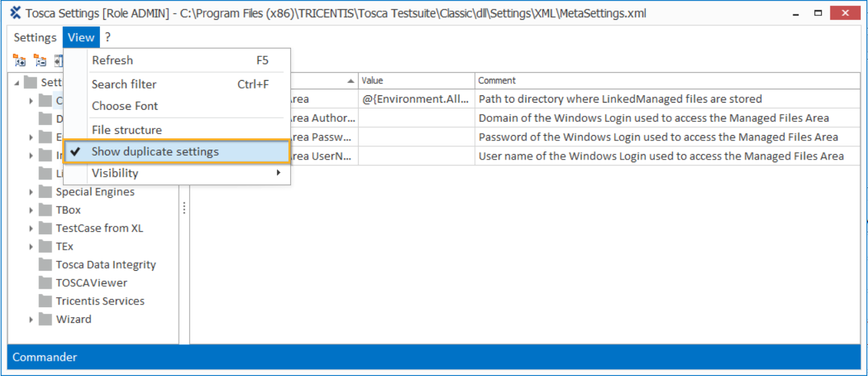
Task: Select the Tosca Data Integrity folder icon
Action: point(45,265)
